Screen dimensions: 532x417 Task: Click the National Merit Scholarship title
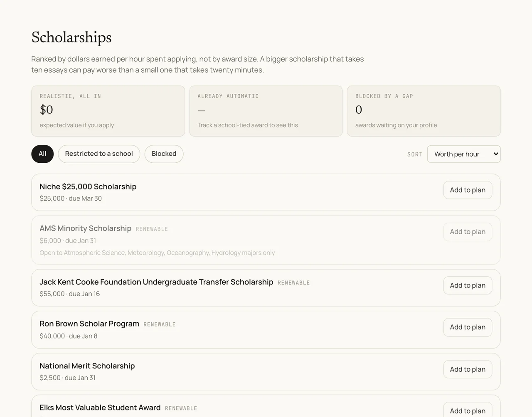[x=87, y=366]
